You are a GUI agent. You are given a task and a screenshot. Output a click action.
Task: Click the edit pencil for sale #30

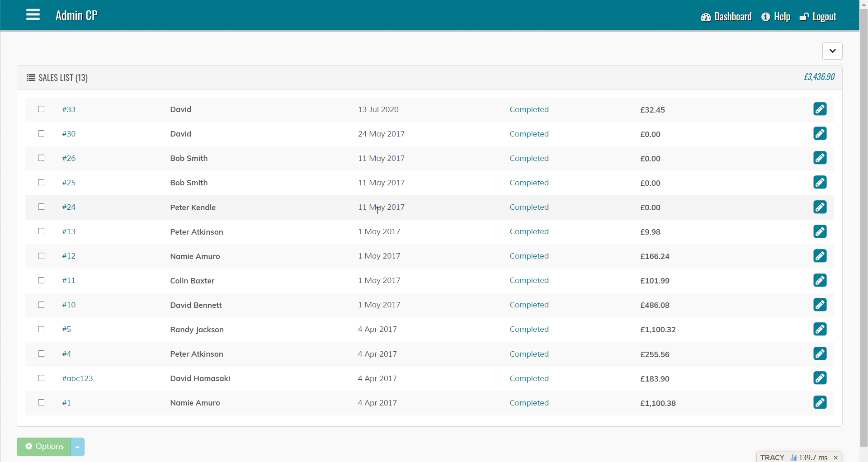(820, 133)
